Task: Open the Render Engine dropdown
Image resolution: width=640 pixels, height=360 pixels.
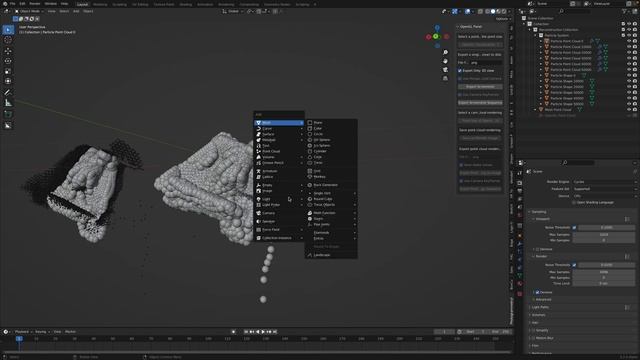Action: [x=603, y=182]
